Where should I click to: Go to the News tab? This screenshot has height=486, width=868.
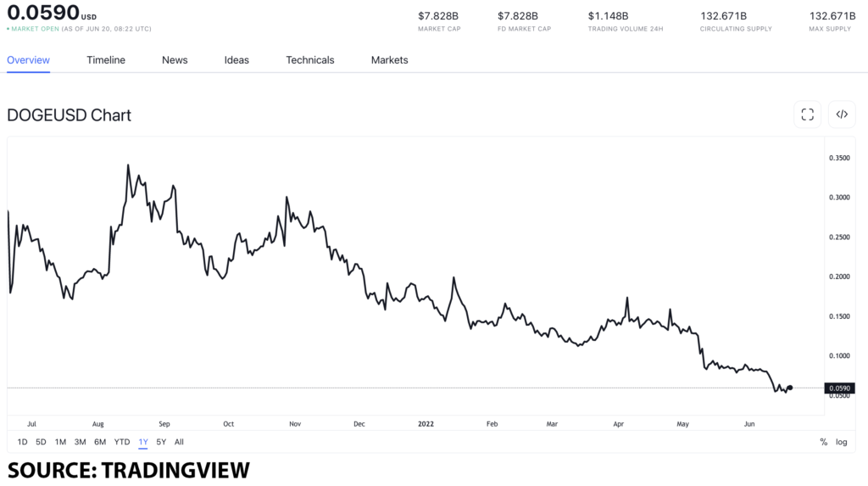(175, 60)
